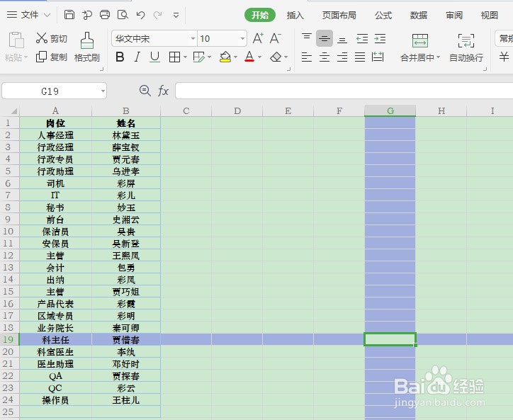Click Wrap Text (自动换行)
513x420 pixels.
tap(466, 47)
